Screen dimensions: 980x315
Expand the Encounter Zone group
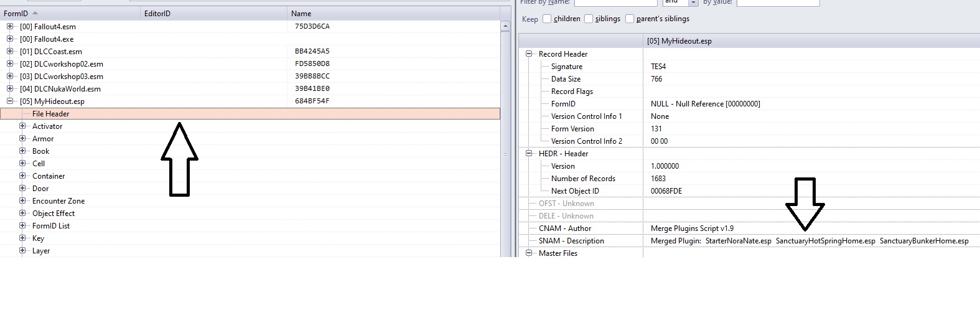(x=22, y=201)
